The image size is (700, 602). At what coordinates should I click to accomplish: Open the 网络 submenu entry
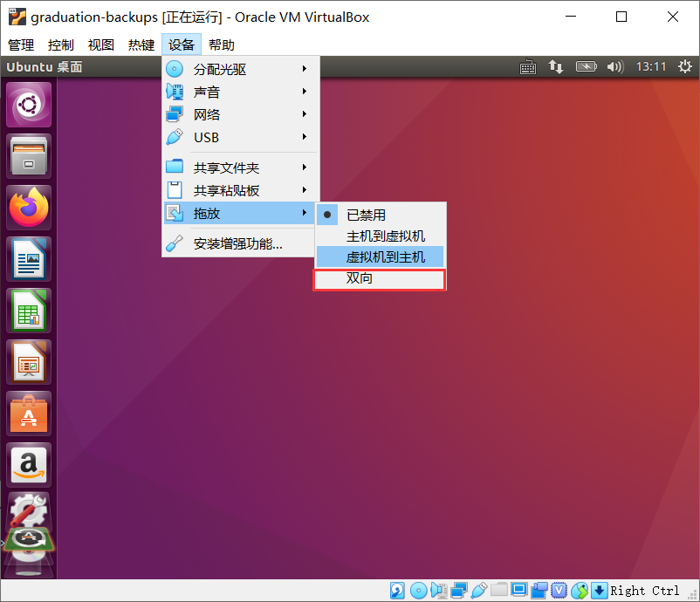(241, 114)
